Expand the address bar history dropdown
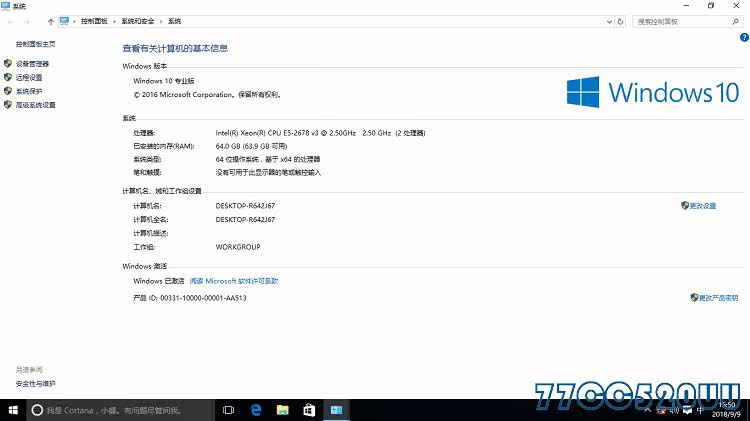 [x=609, y=22]
